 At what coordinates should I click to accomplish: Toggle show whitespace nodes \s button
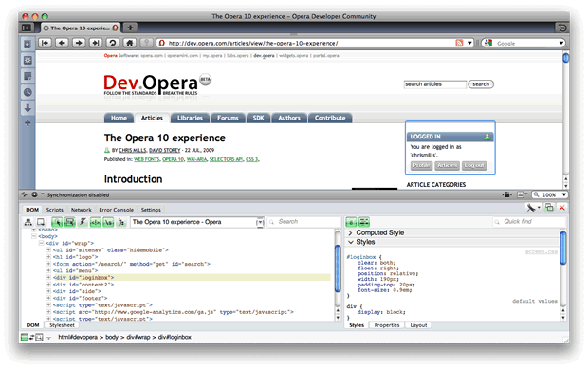point(108,222)
